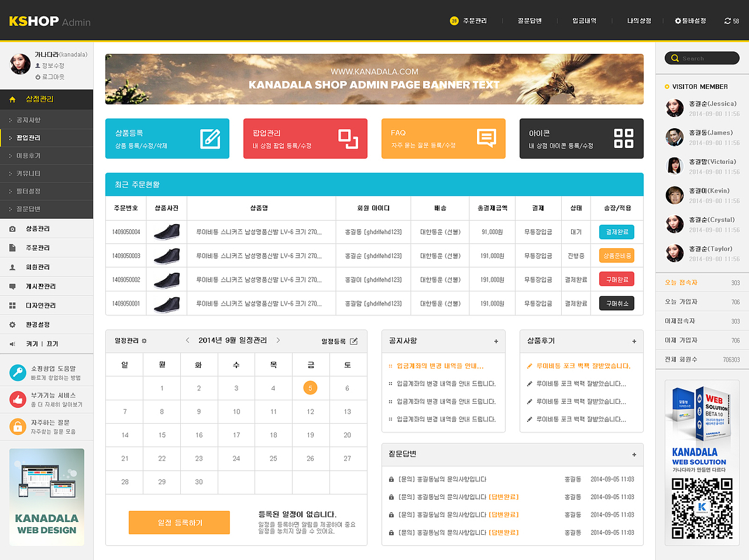Click the Search field in the right sidebar
The width and height of the screenshot is (749, 560).
(x=702, y=58)
